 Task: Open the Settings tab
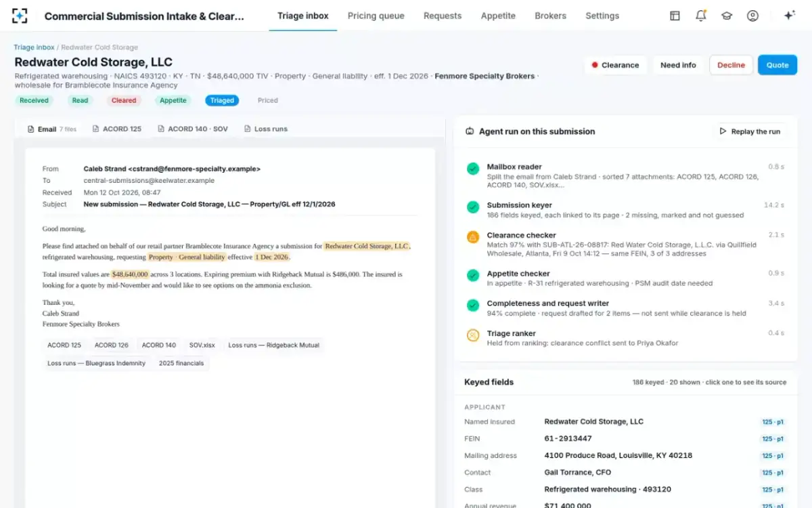click(x=602, y=16)
